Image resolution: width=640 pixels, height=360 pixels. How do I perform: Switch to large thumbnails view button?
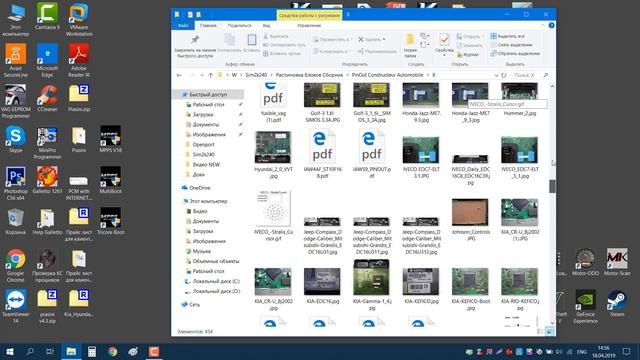[x=549, y=332]
